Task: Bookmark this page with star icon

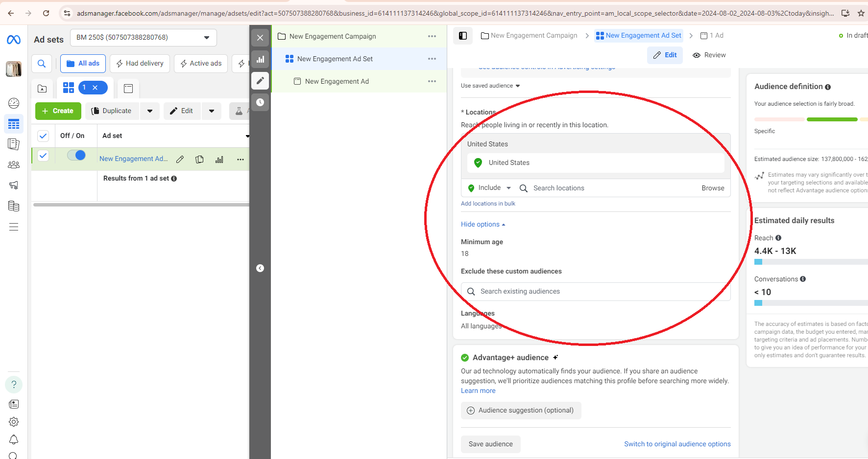Action: pyautogui.click(x=861, y=13)
